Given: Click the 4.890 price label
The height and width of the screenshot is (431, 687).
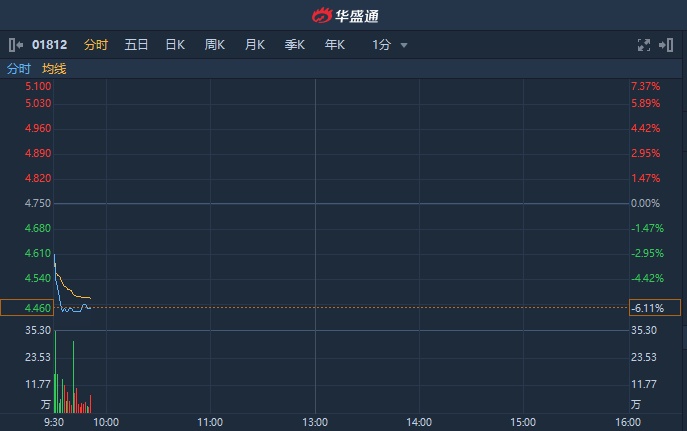Looking at the screenshot, I should click(x=38, y=153).
